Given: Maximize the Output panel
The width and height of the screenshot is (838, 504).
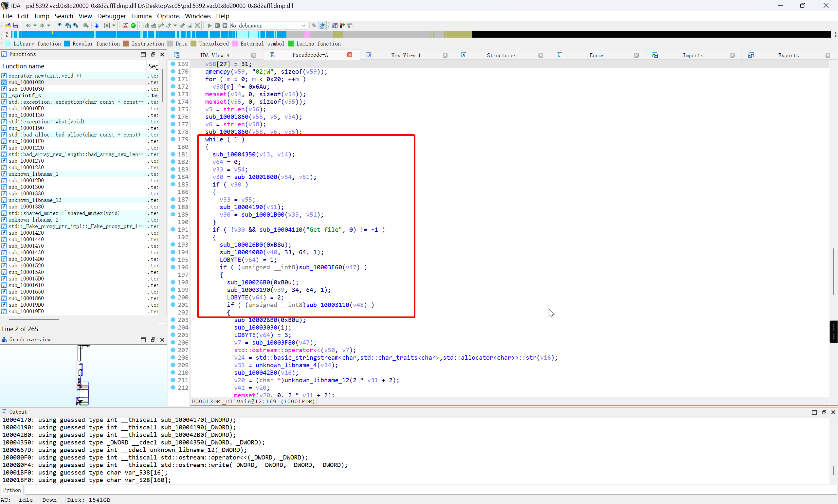Looking at the screenshot, I should [814, 412].
